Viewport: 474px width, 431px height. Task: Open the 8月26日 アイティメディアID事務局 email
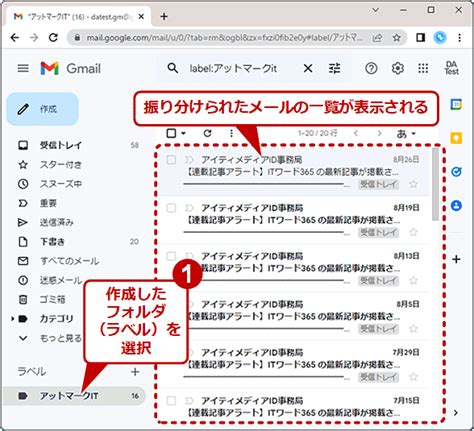click(x=293, y=172)
